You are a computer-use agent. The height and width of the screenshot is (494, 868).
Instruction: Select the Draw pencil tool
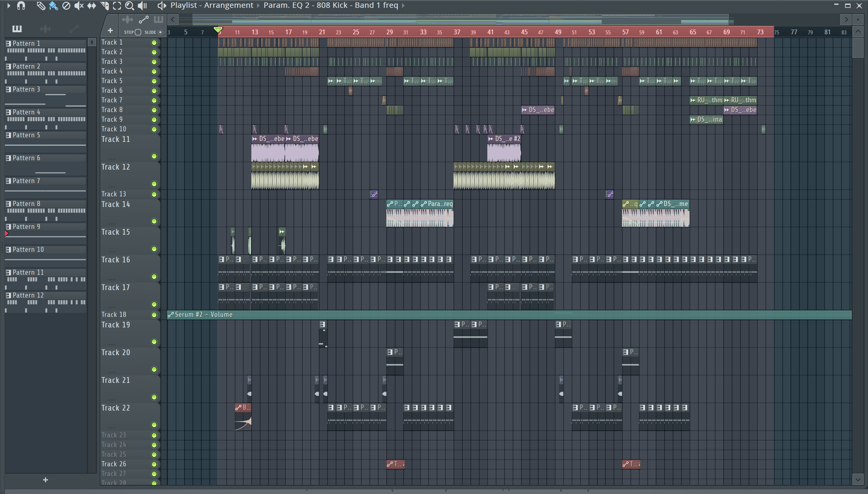point(41,5)
